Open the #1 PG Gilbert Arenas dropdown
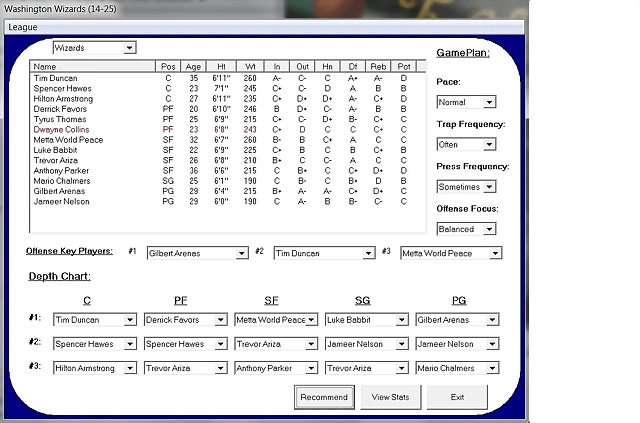This screenshot has width=640, height=423. click(457, 320)
